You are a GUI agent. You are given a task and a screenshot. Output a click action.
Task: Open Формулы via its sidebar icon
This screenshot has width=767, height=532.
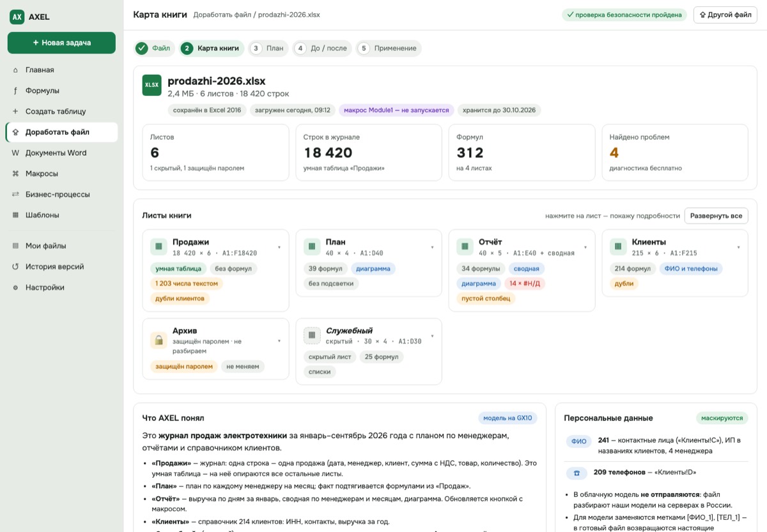click(15, 91)
